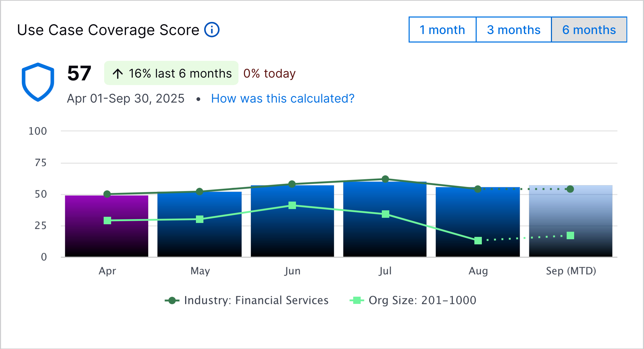Click the Apr 01-Sep 30, 2025 date range

126,98
